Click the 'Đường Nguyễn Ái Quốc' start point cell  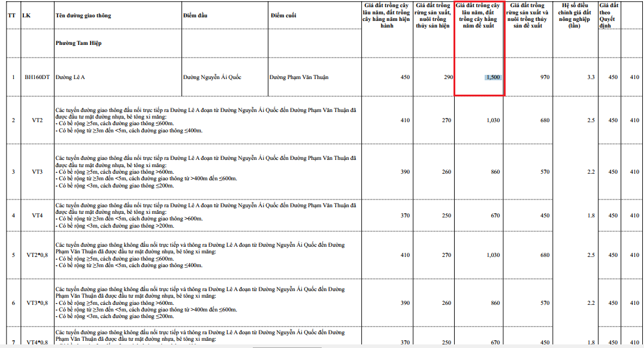(x=212, y=77)
